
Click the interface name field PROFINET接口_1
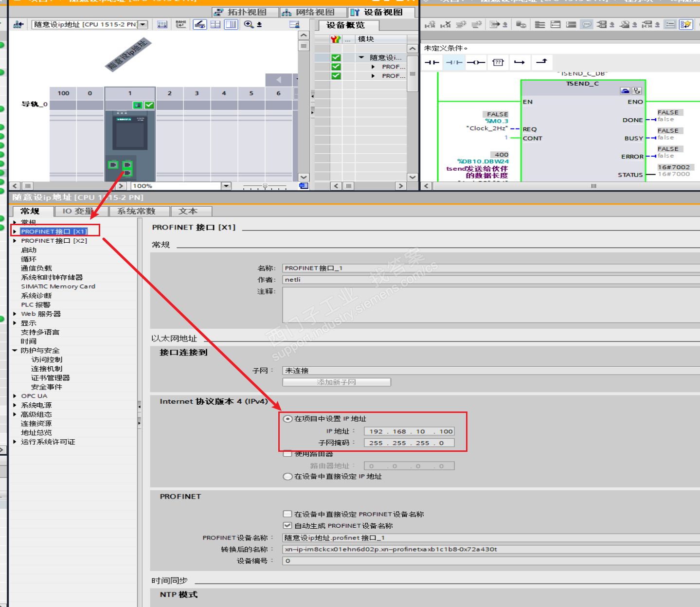[491, 268]
